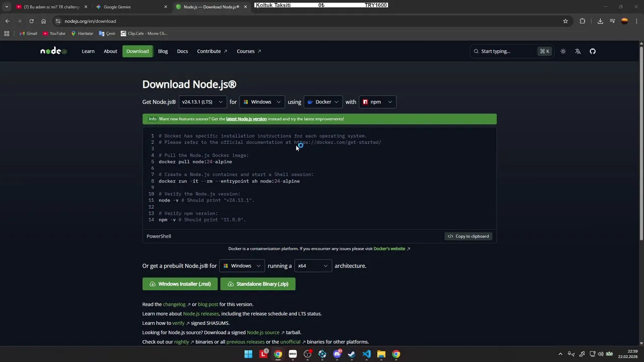Open the Contribute nav link
Image resolution: width=644 pixels, height=362 pixels.
point(212,51)
